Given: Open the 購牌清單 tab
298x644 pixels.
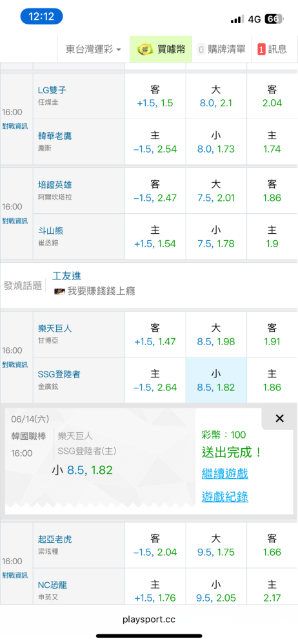Looking at the screenshot, I should click(x=221, y=50).
